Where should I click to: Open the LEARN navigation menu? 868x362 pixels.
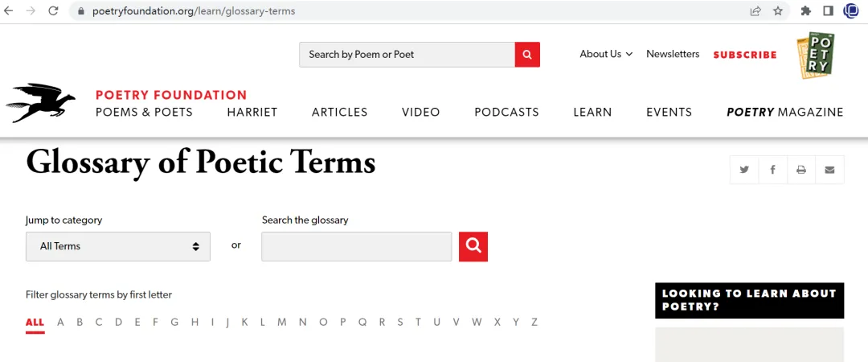coord(592,112)
